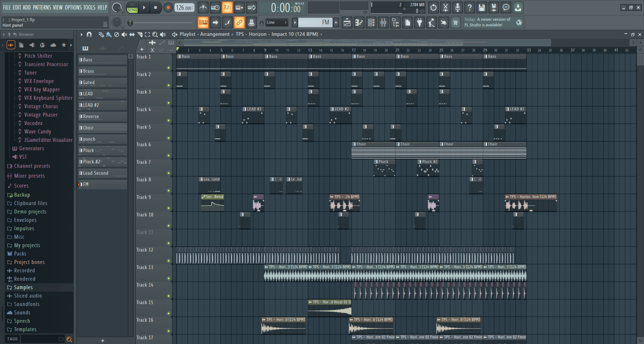Expand the Packs folder in Browser
This screenshot has height=344, width=644.
point(20,254)
